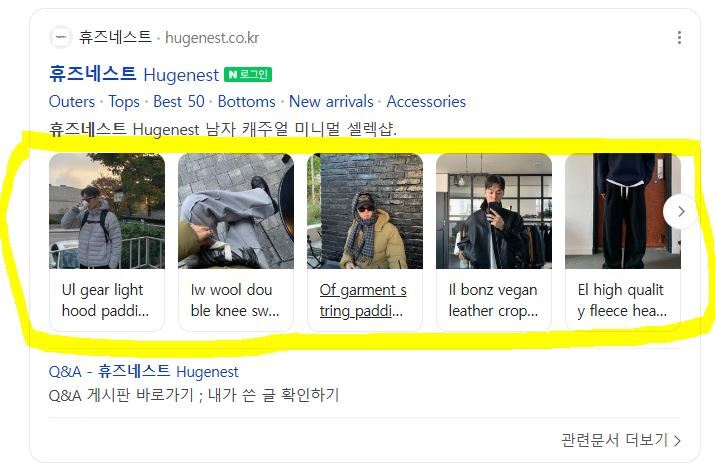
Task: Open the three-dot more options menu
Action: pyautogui.click(x=679, y=37)
